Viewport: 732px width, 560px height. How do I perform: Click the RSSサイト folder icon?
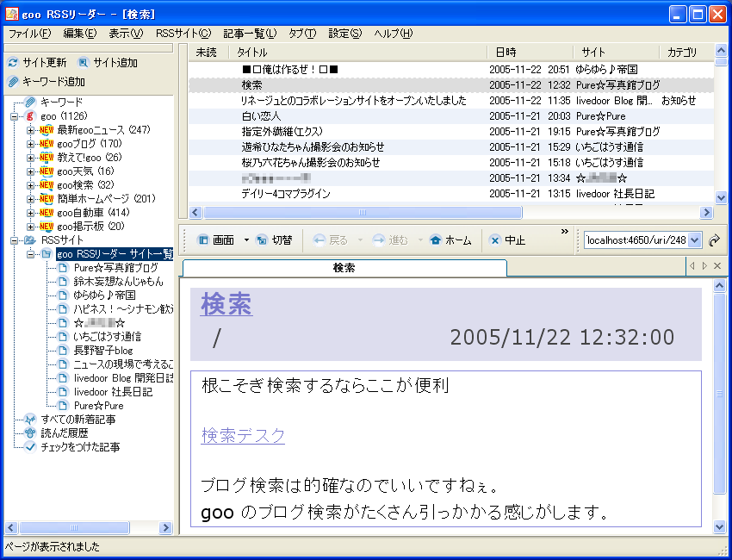30,240
